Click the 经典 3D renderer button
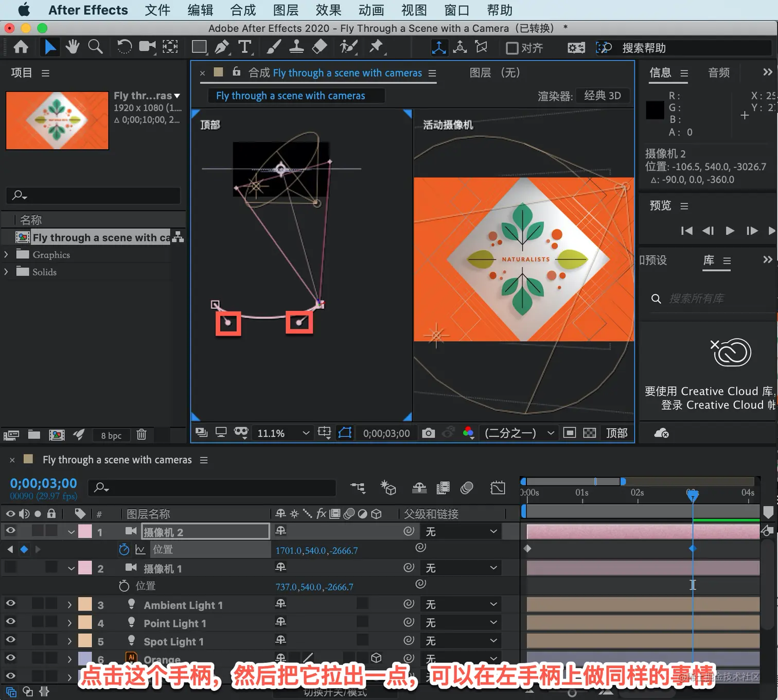The image size is (778, 700). coord(603,96)
